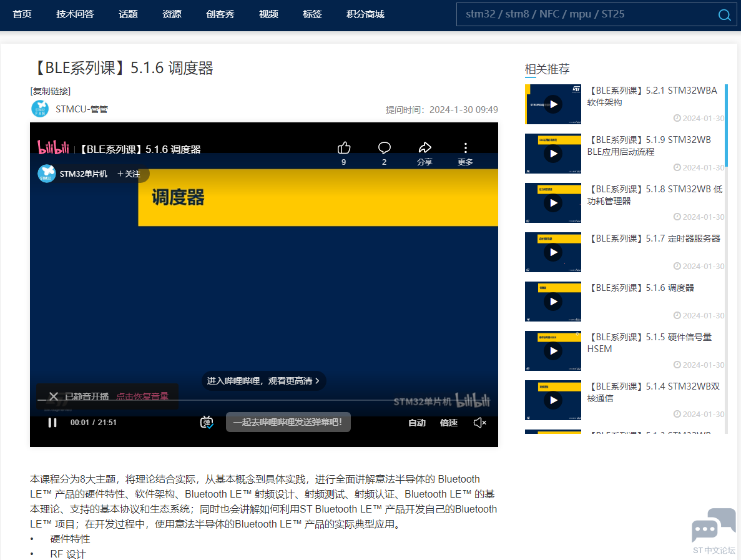Click 复制链接 link
Viewport: 741px width, 560px height.
click(x=51, y=91)
